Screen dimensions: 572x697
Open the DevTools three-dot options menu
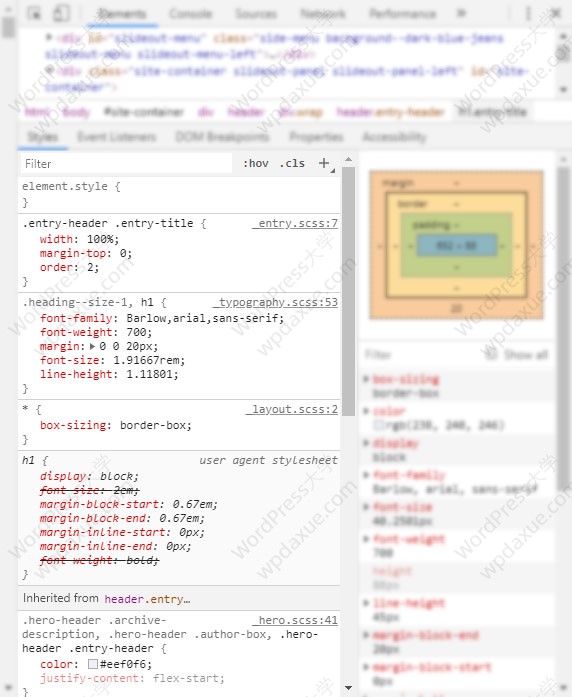pyautogui.click(x=528, y=13)
